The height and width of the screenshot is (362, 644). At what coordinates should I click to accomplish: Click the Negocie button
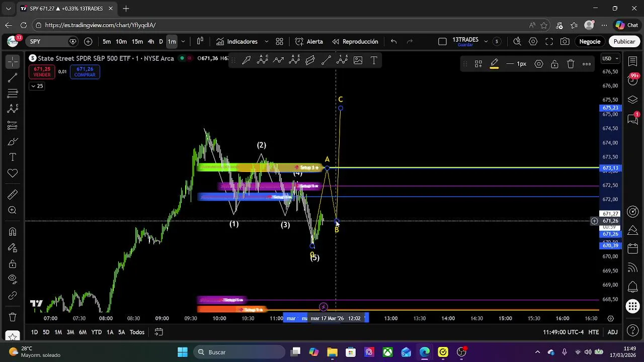click(x=590, y=42)
